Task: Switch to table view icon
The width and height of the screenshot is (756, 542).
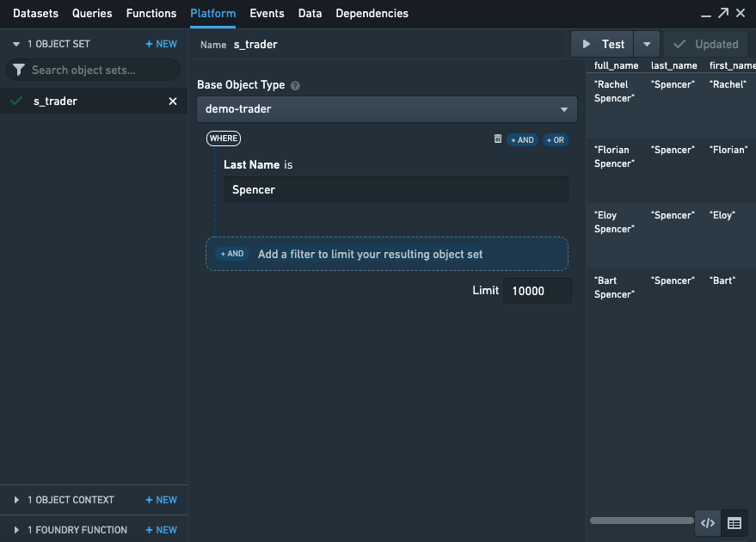Action: 734,523
